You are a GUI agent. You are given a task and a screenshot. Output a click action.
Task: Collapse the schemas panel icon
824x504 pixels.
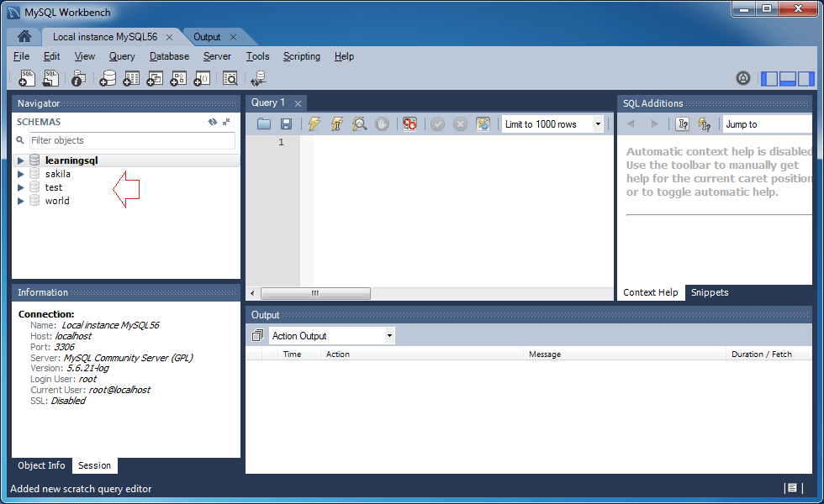click(226, 122)
